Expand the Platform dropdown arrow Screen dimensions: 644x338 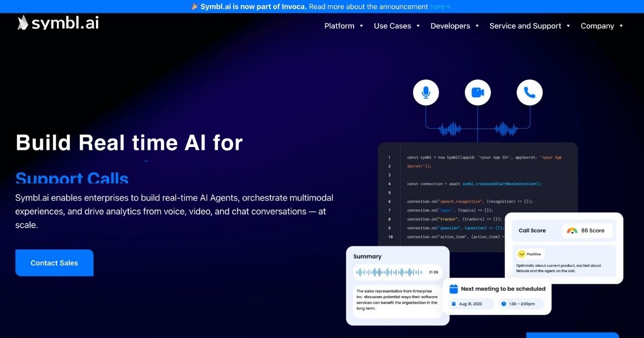pos(361,26)
